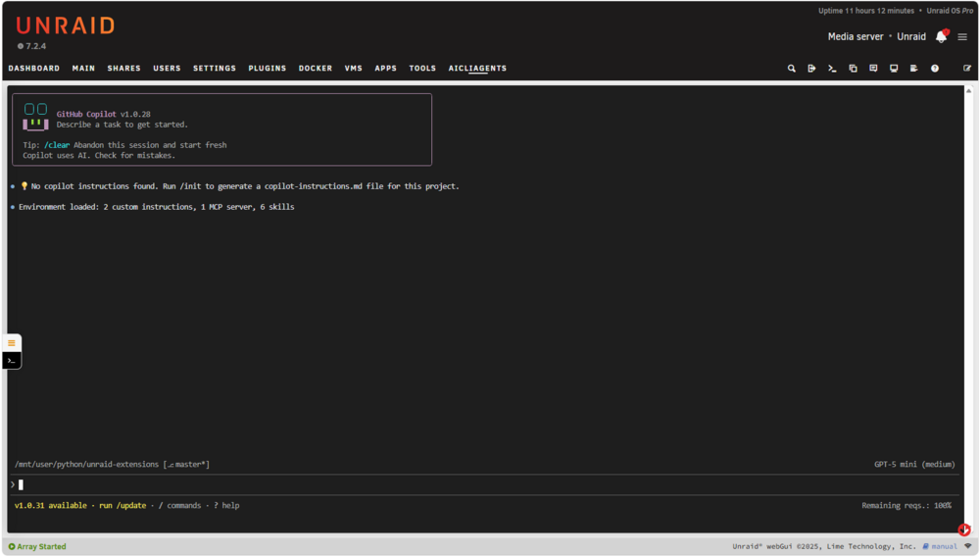Click the master branch indicator
The width and height of the screenshot is (980, 556).
point(186,464)
